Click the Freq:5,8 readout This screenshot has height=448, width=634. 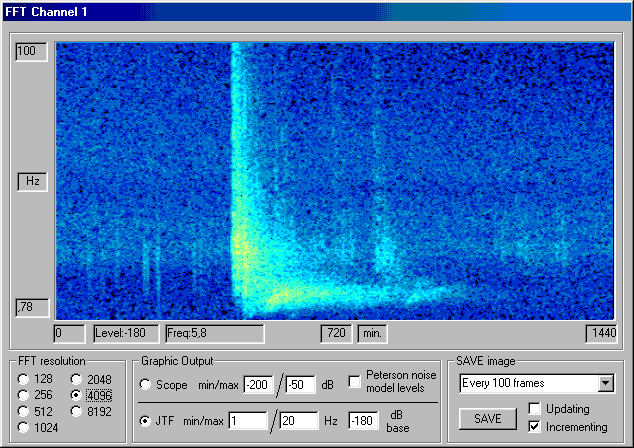(215, 334)
